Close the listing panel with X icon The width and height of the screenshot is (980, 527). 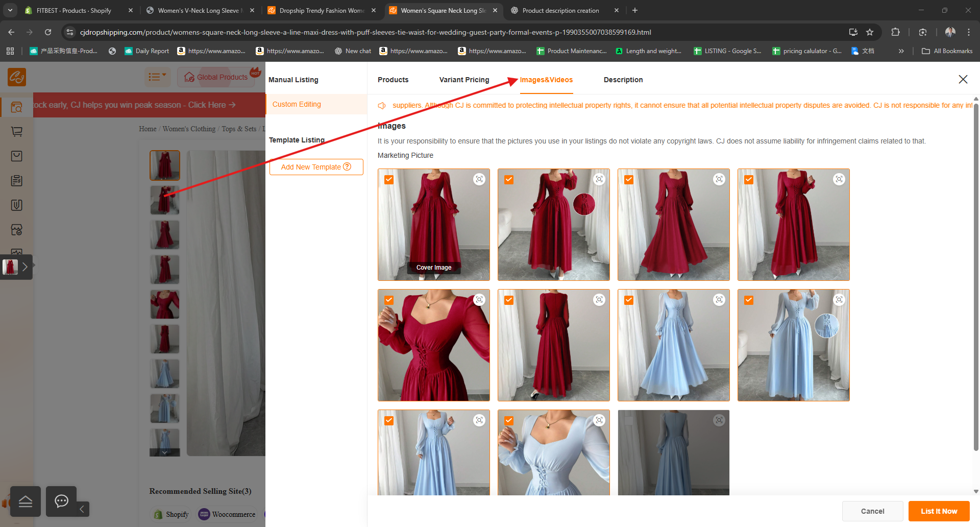coord(963,79)
